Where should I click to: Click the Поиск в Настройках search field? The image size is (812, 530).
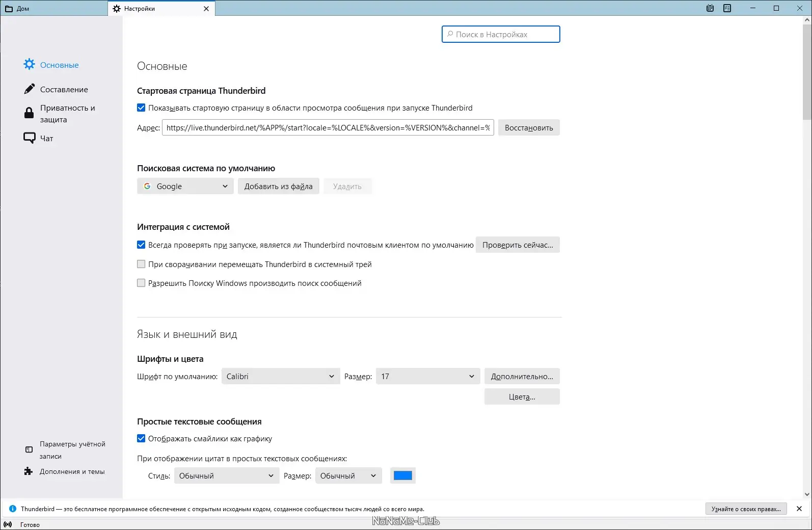501,34
